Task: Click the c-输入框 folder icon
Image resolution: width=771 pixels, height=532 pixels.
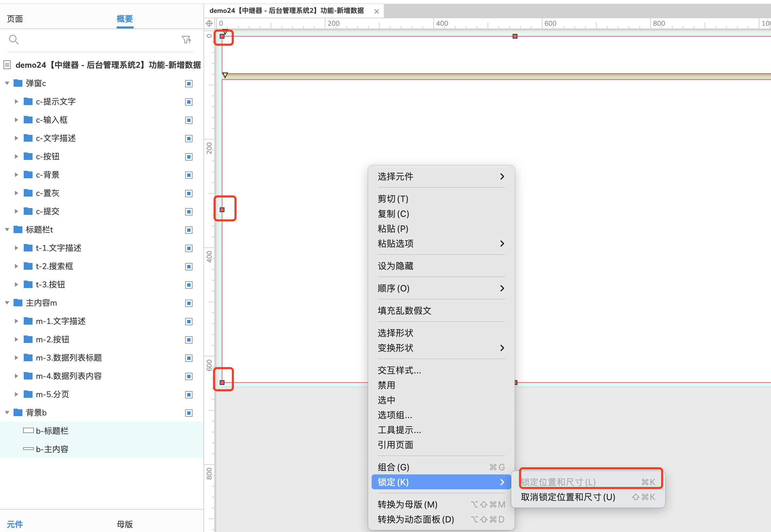Action: click(x=28, y=120)
